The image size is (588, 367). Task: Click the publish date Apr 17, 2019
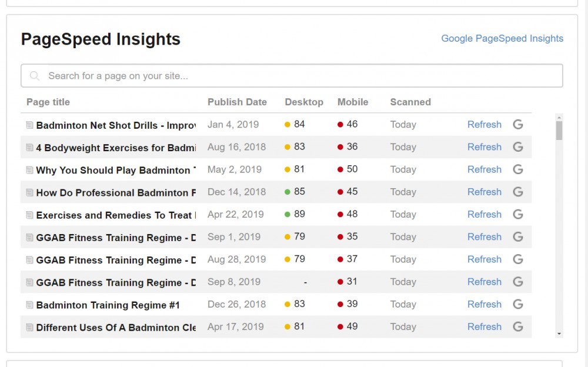[x=236, y=327]
